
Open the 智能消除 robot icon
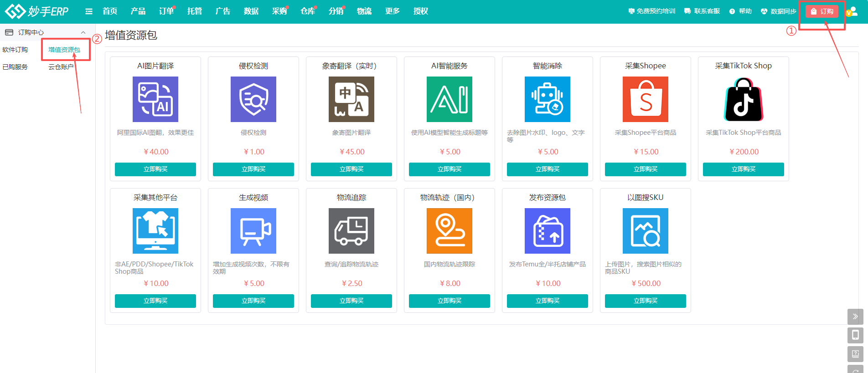pyautogui.click(x=548, y=99)
